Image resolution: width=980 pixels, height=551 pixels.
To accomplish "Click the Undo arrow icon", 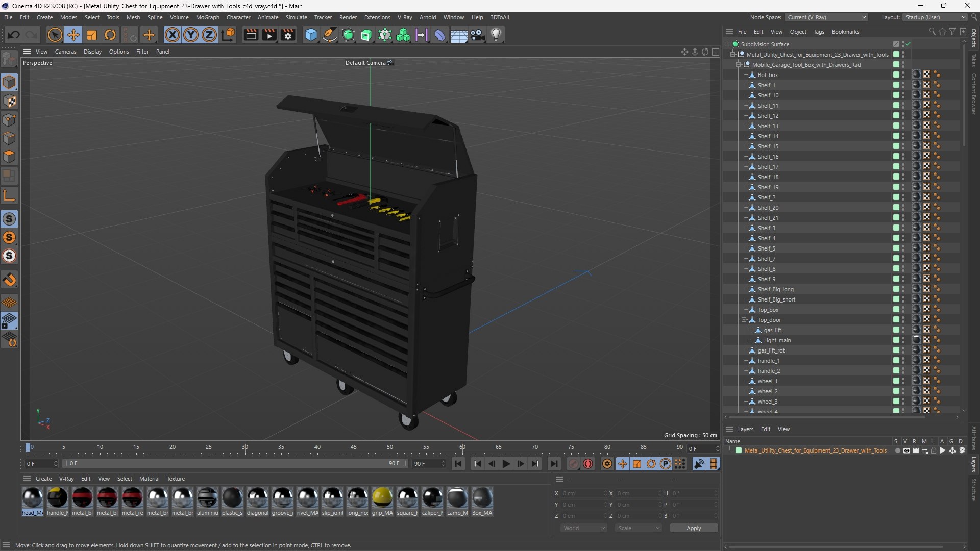I will 14,35.
